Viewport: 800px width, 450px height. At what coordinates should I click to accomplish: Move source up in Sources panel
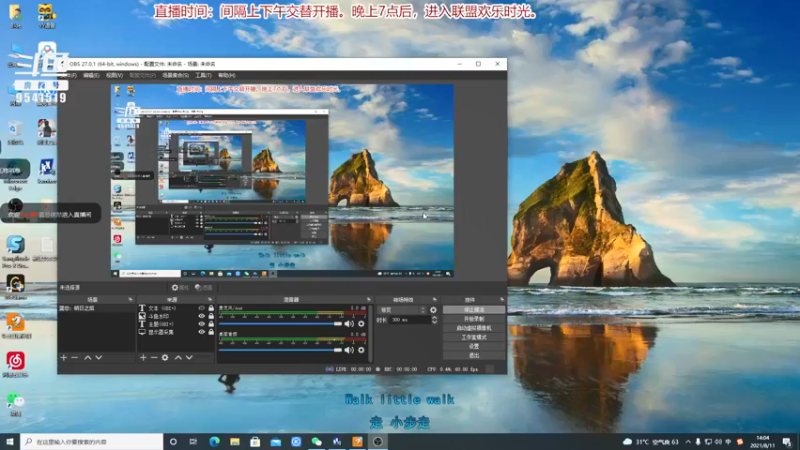178,358
